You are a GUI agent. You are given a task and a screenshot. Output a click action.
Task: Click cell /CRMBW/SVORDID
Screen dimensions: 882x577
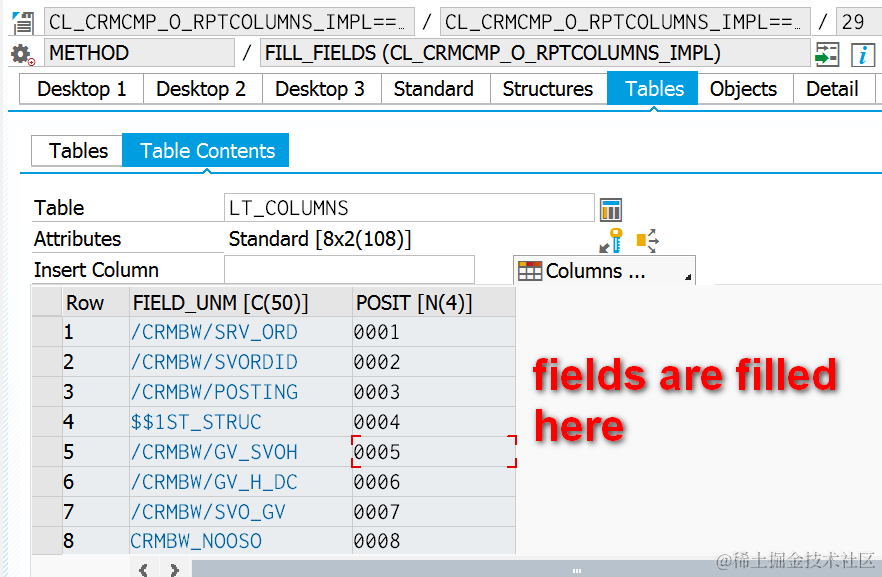[241, 362]
